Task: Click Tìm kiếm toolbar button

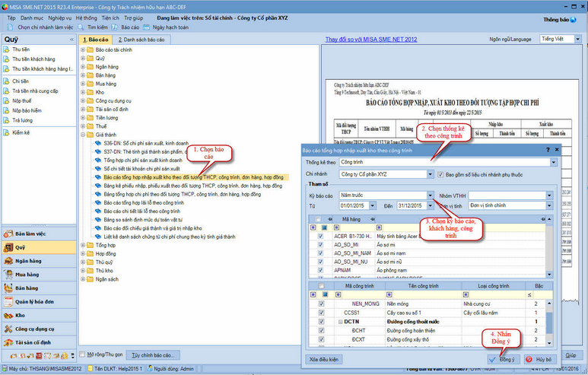Action: click(93, 27)
